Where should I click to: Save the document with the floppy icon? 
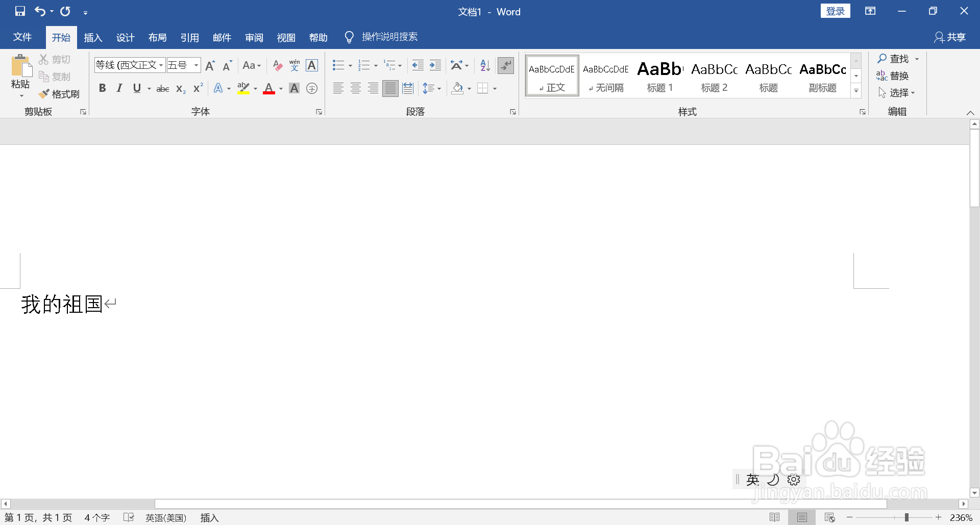(20, 11)
